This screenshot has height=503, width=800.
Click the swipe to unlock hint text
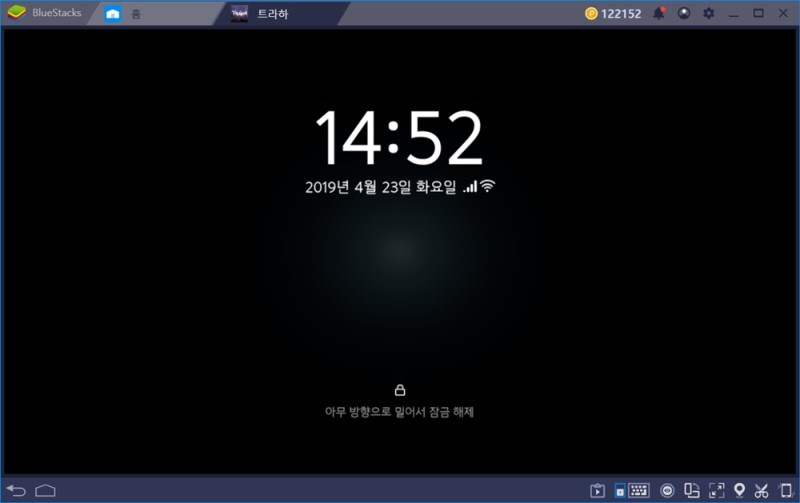pyautogui.click(x=399, y=412)
